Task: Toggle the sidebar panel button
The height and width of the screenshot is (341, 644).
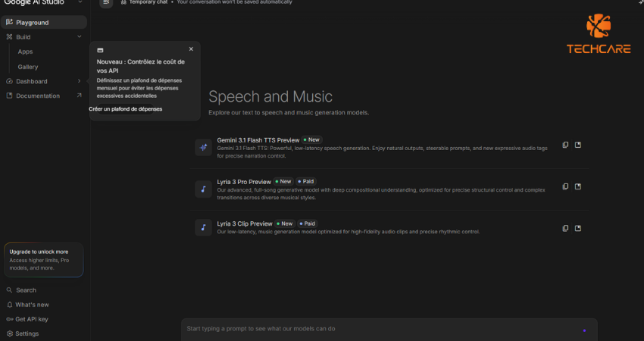Action: (106, 3)
